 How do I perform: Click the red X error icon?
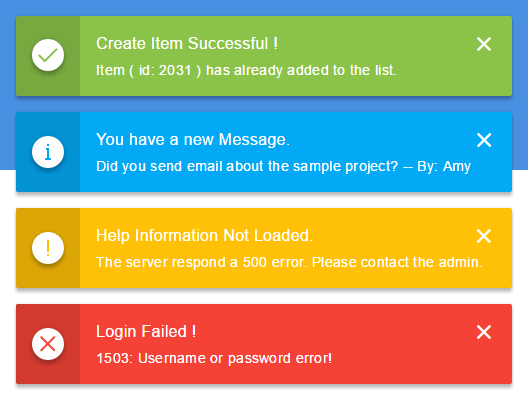click(48, 344)
